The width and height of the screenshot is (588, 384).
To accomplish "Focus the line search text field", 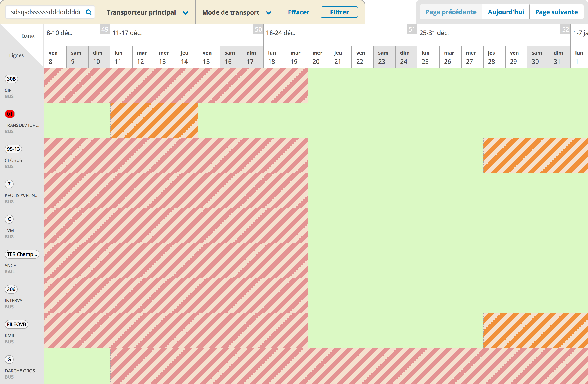I will (46, 12).
